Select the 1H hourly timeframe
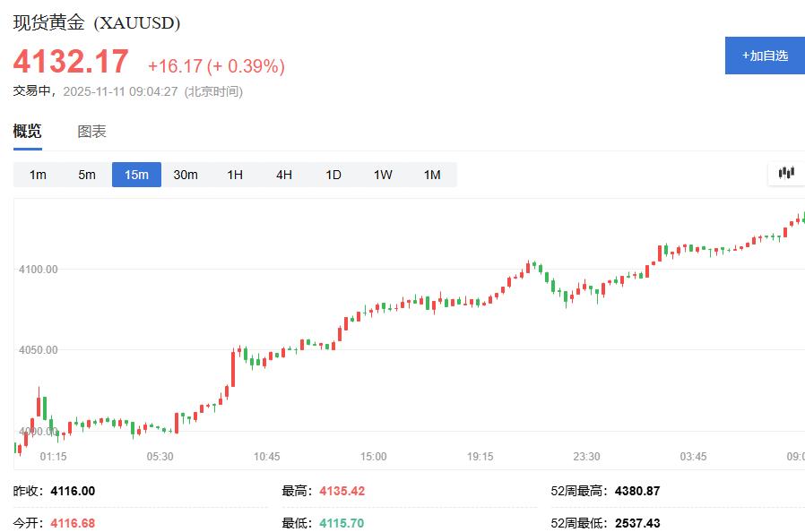The width and height of the screenshot is (805, 532). (234, 175)
